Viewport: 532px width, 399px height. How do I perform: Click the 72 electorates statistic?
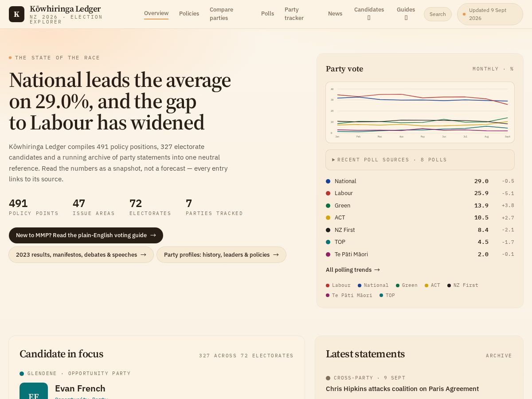coord(150,207)
